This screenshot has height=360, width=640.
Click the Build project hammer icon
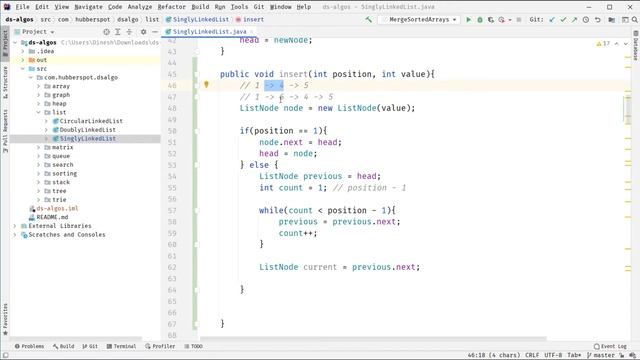[369, 20]
